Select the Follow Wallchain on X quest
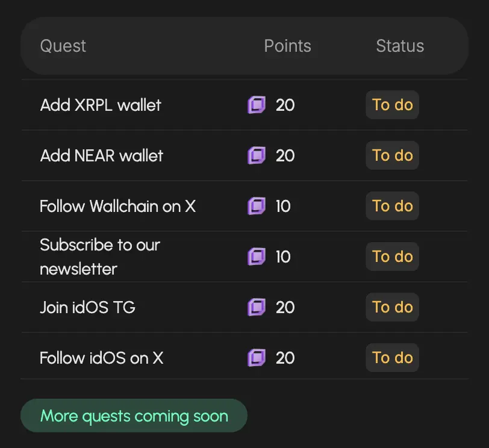 click(117, 207)
